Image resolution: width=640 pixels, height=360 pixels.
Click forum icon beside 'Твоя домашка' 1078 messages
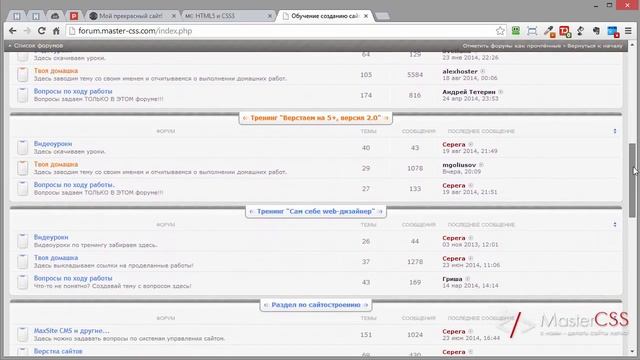coord(23,168)
